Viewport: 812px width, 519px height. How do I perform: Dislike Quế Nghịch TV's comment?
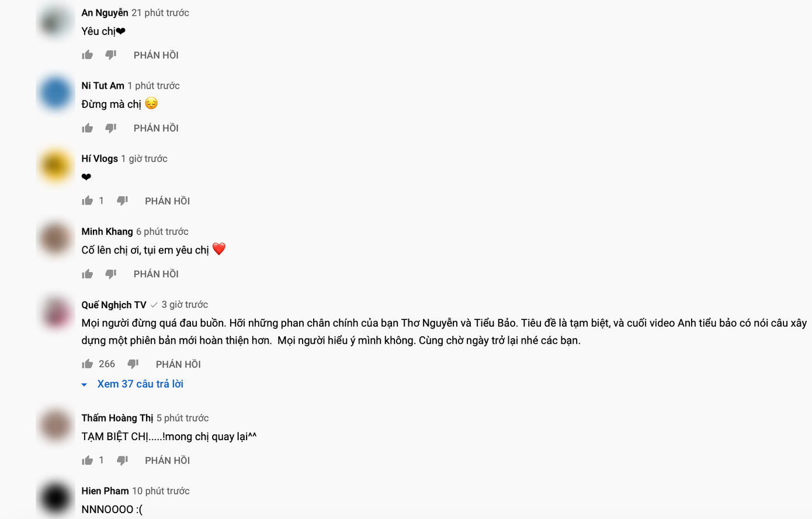[x=133, y=364]
